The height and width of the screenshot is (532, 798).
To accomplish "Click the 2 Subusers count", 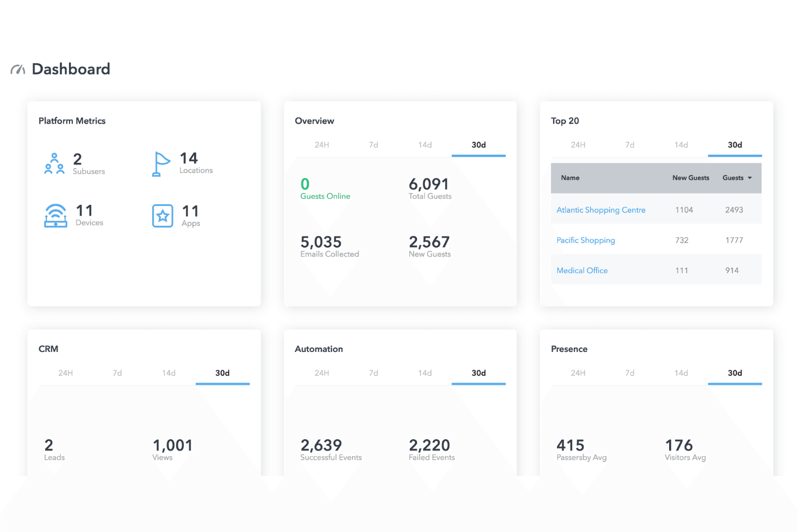I will [78, 159].
